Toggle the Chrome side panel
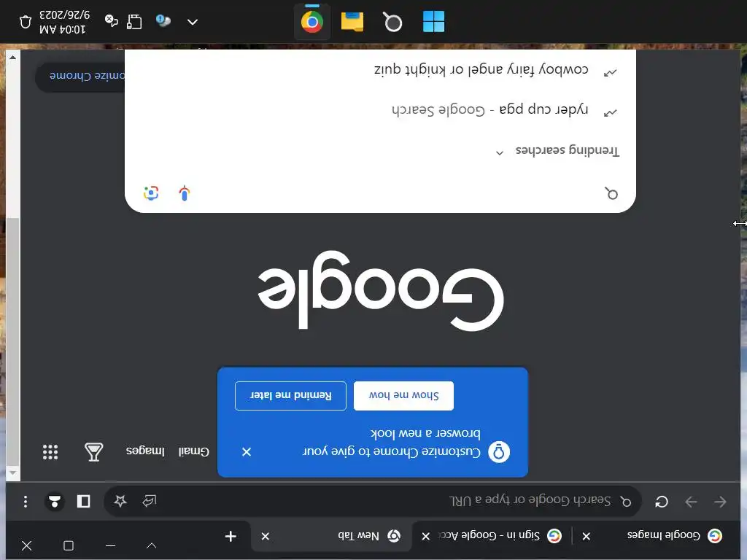Screen dimensions: 747x560 [x=84, y=502]
